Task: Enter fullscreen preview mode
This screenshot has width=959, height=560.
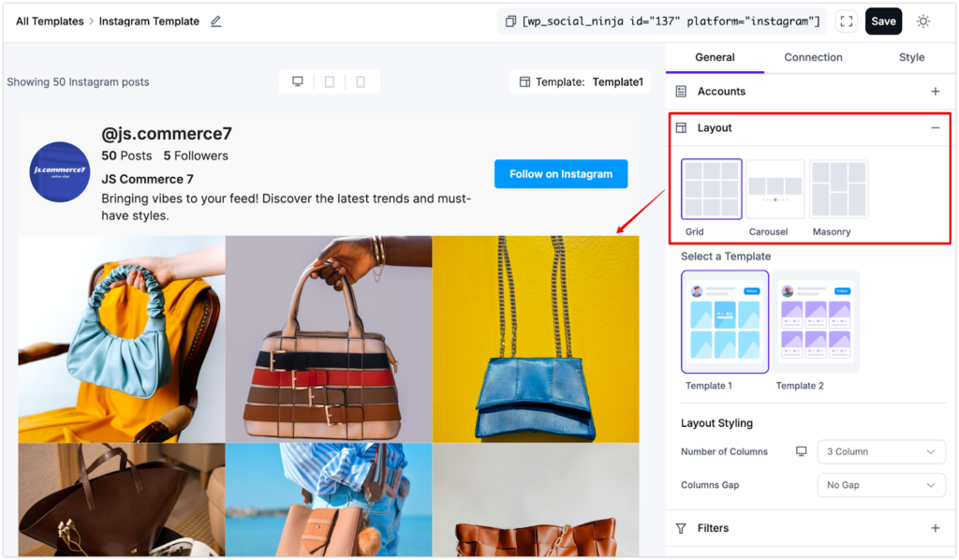Action: click(846, 21)
